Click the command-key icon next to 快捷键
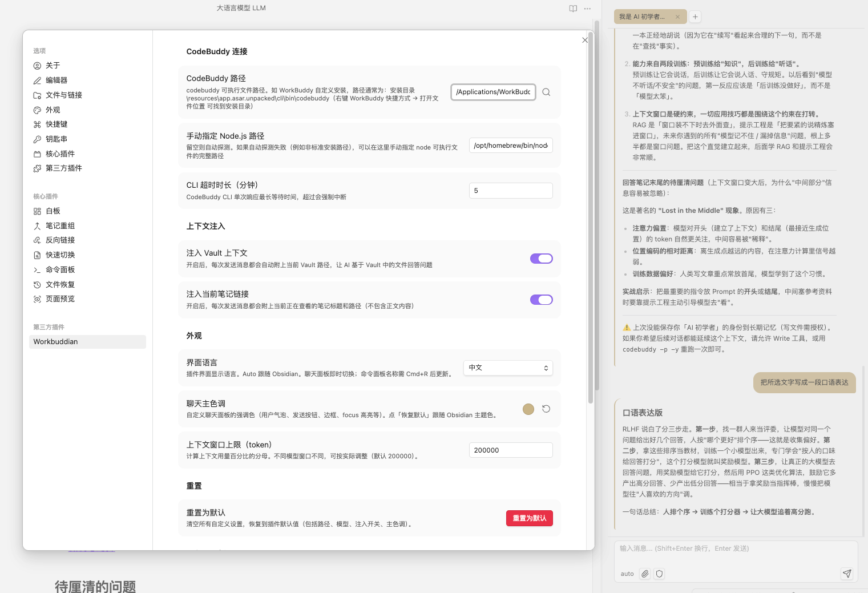 pos(37,124)
